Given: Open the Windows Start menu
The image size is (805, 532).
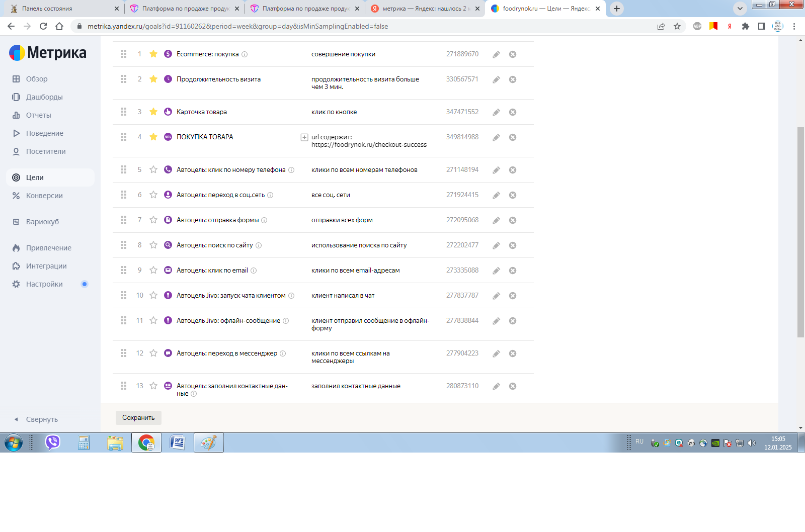Looking at the screenshot, I should click(14, 443).
